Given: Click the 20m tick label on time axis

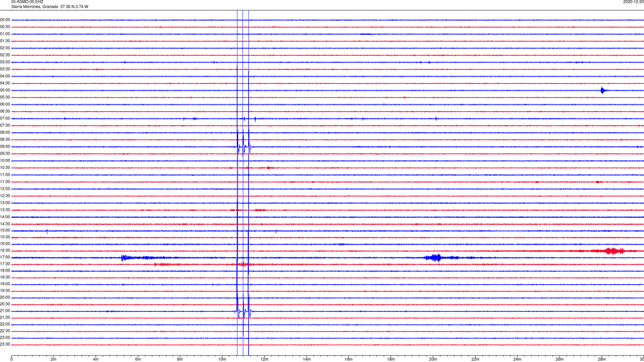Looking at the screenshot, I should (433, 359).
